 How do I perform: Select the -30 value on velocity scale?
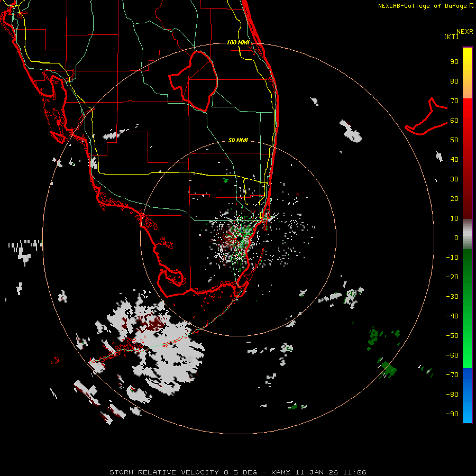click(x=452, y=297)
